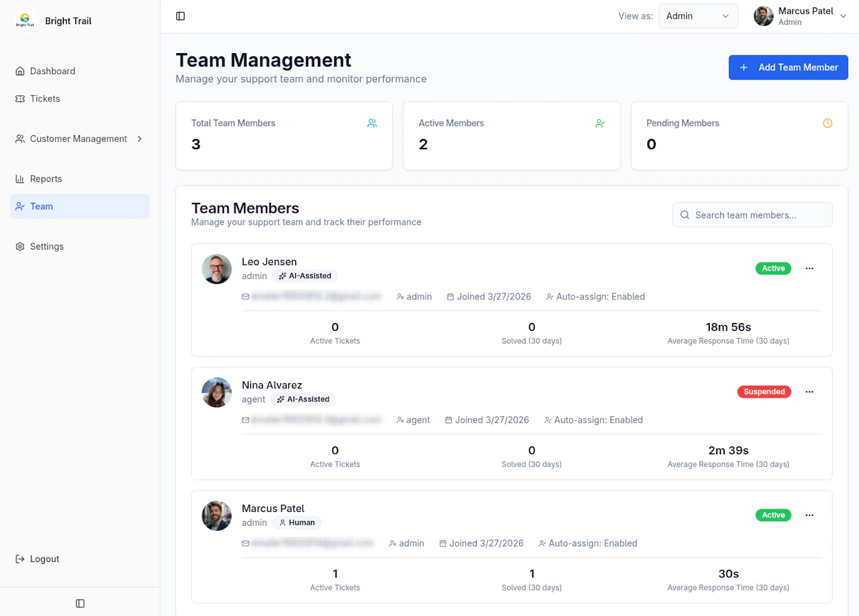Click Nina Alvarez's name
The image size is (859, 616).
point(272,385)
